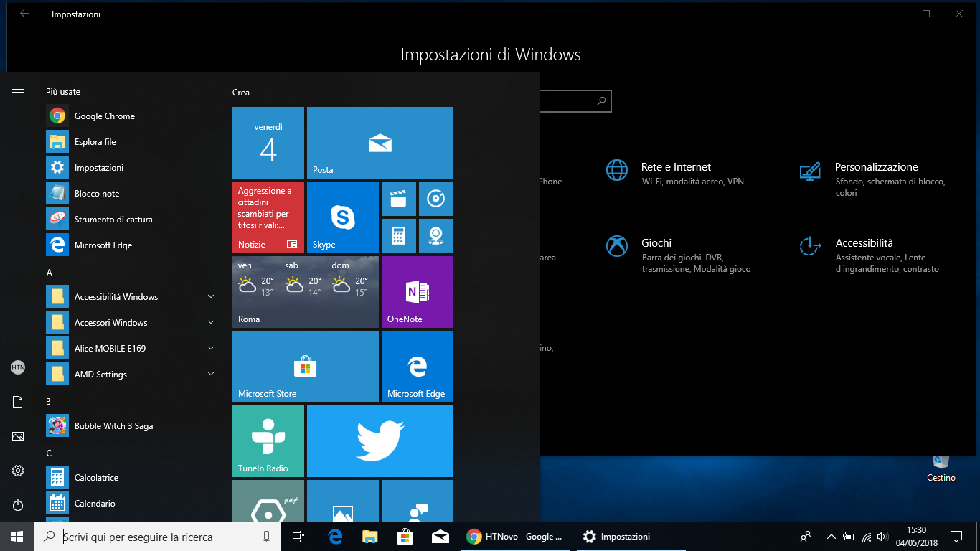Open Pictures from the Start rail
This screenshot has height=551, width=980.
tap(18, 436)
